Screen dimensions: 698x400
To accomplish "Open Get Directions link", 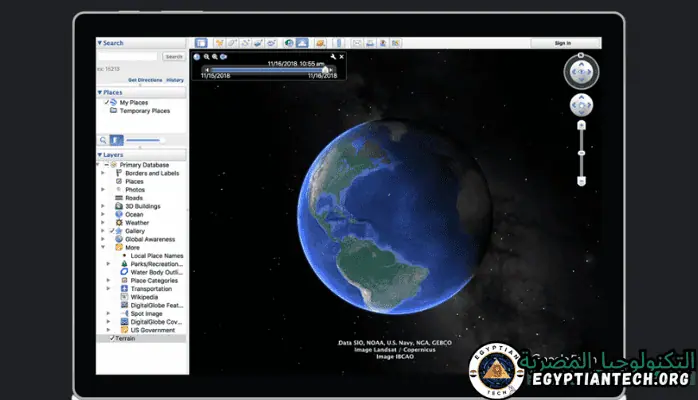I will [x=143, y=79].
